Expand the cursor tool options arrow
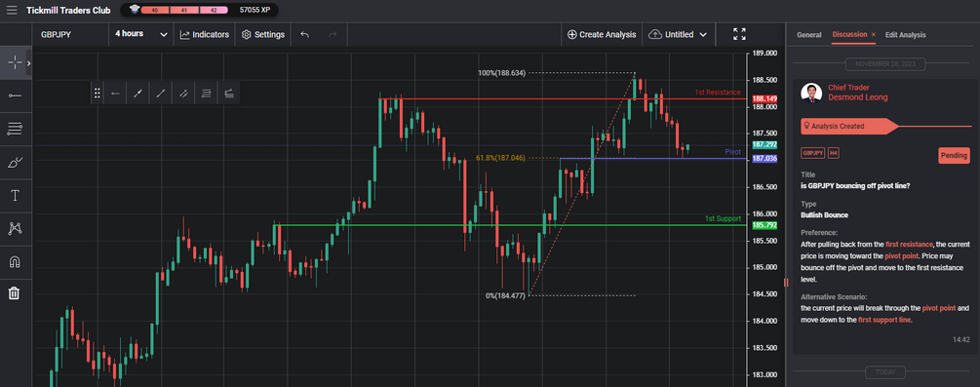The width and height of the screenshot is (980, 387). (28, 63)
